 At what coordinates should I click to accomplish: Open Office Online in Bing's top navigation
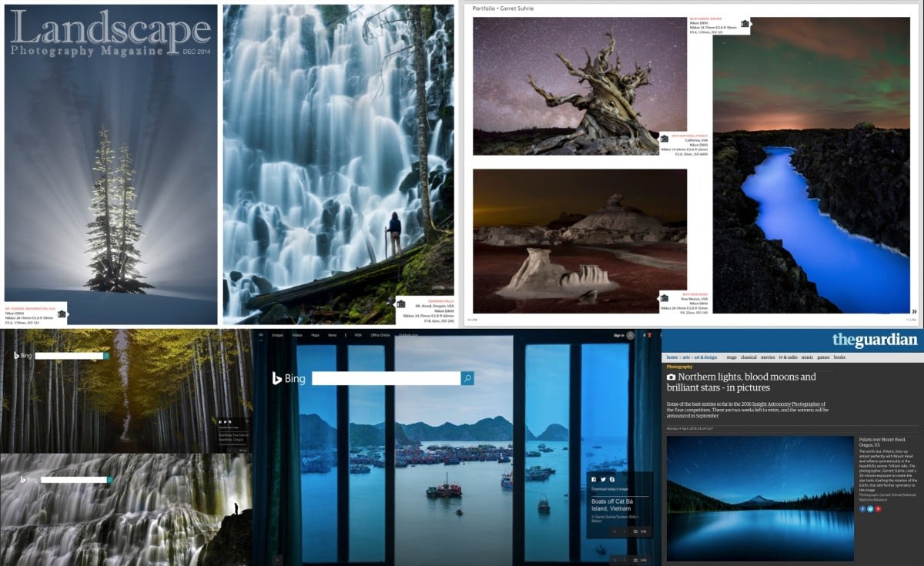click(380, 335)
